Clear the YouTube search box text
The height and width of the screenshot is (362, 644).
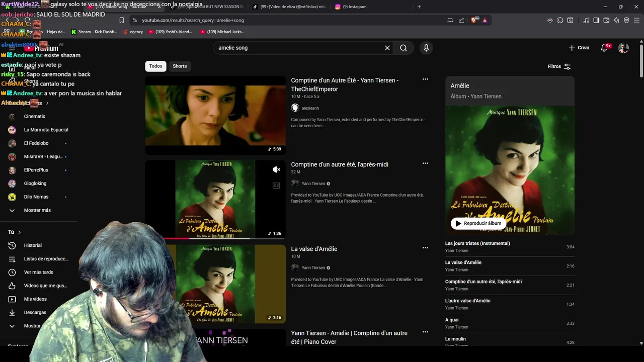387,48
